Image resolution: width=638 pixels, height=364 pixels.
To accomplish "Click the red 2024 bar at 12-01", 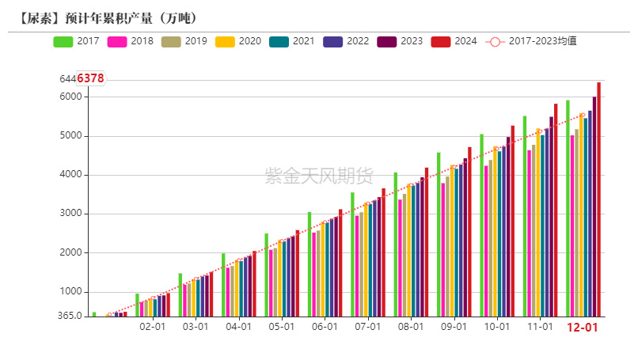I will tap(599, 199).
